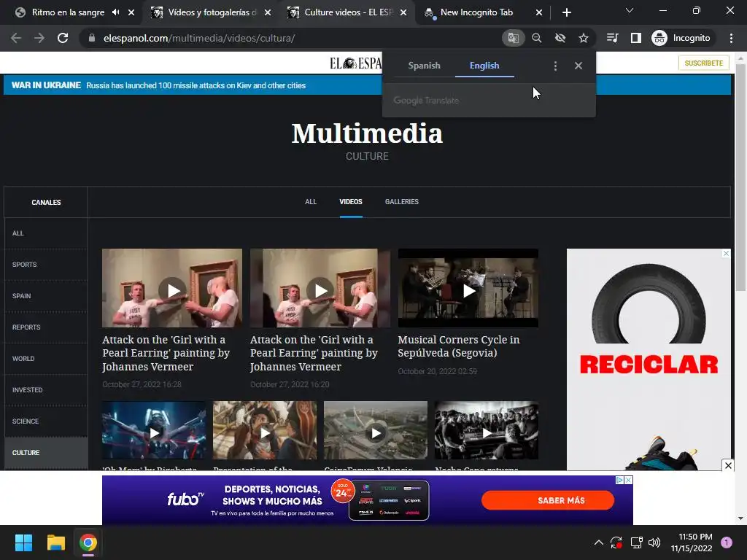Open the War in Ukraine headline
747x560 pixels.
[196, 85]
